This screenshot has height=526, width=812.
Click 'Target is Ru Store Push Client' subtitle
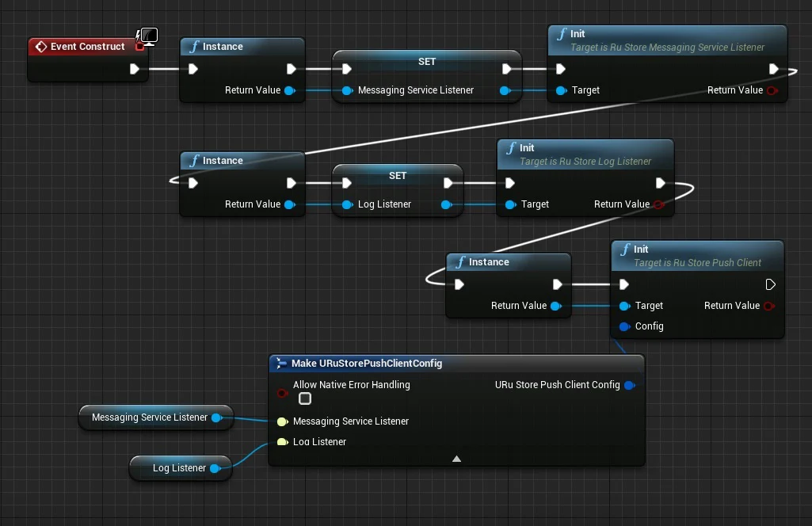(697, 263)
